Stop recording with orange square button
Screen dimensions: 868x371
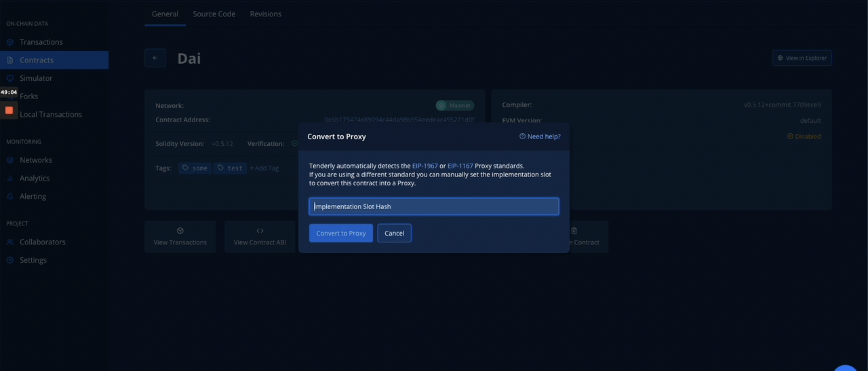pos(9,110)
